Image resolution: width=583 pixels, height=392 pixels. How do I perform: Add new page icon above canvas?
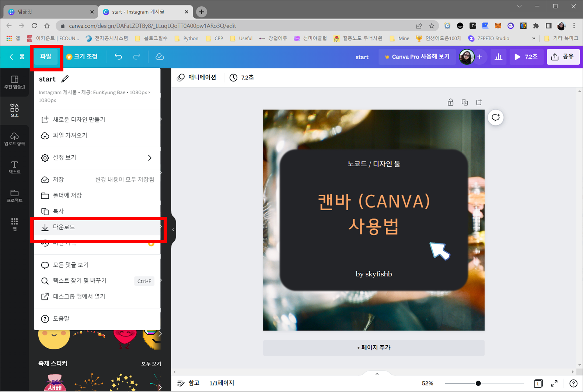[x=479, y=102]
